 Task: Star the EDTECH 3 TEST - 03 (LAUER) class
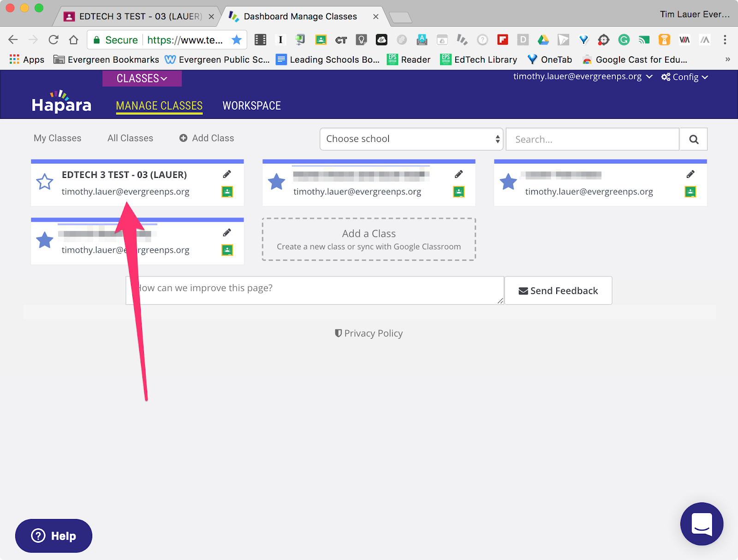click(45, 182)
